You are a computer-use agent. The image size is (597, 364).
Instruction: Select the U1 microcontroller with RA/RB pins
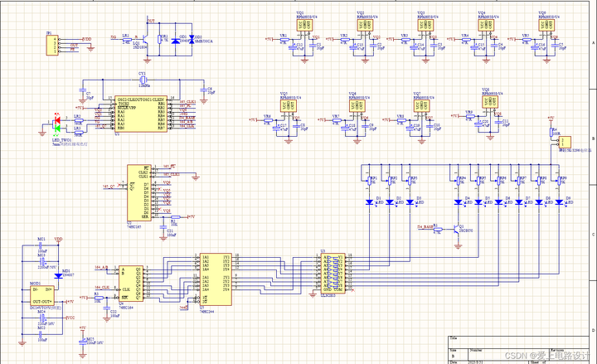(141, 114)
